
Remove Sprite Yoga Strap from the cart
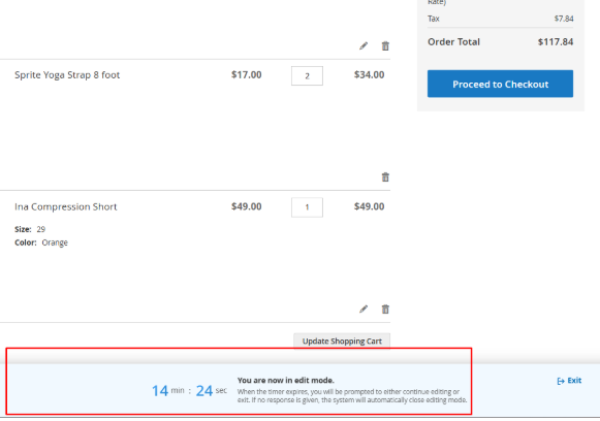pyautogui.click(x=386, y=177)
